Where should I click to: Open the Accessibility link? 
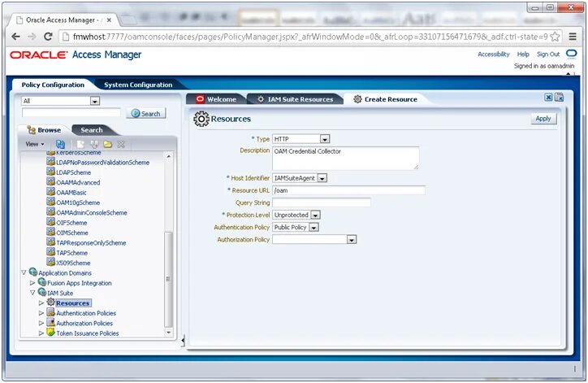pos(494,54)
